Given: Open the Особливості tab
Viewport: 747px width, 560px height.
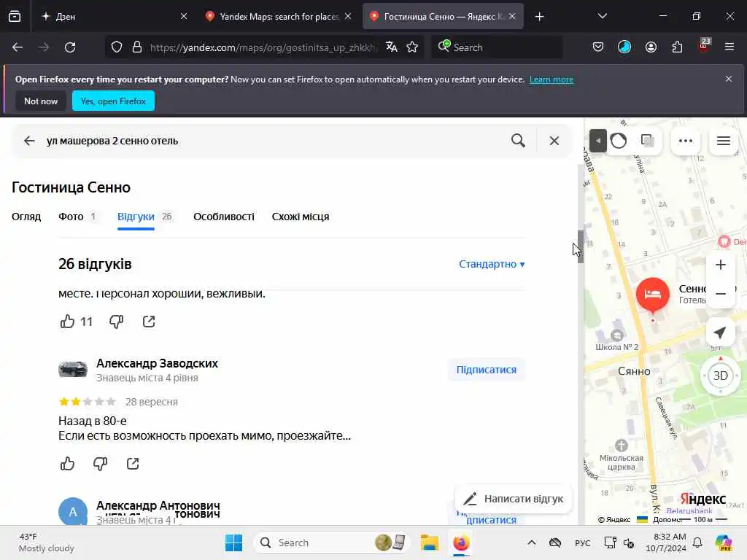Looking at the screenshot, I should pos(224,217).
